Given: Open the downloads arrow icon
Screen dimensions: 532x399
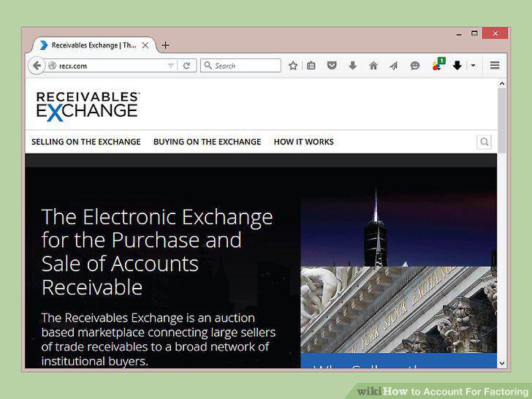Looking at the screenshot, I should pyautogui.click(x=352, y=66).
